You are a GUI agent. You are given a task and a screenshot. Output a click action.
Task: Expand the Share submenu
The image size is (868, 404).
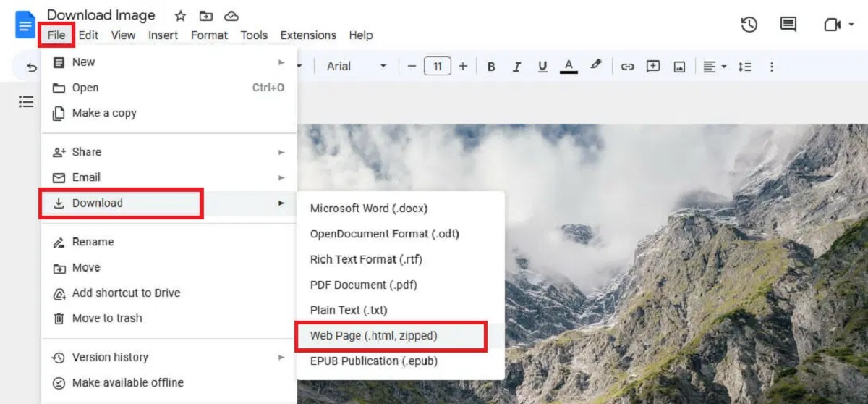pyautogui.click(x=169, y=152)
